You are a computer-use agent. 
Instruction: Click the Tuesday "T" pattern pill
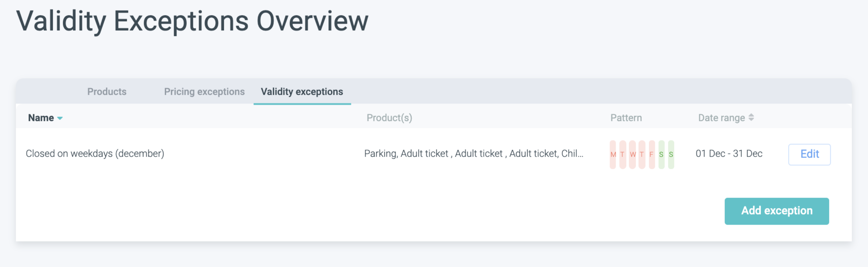(622, 154)
